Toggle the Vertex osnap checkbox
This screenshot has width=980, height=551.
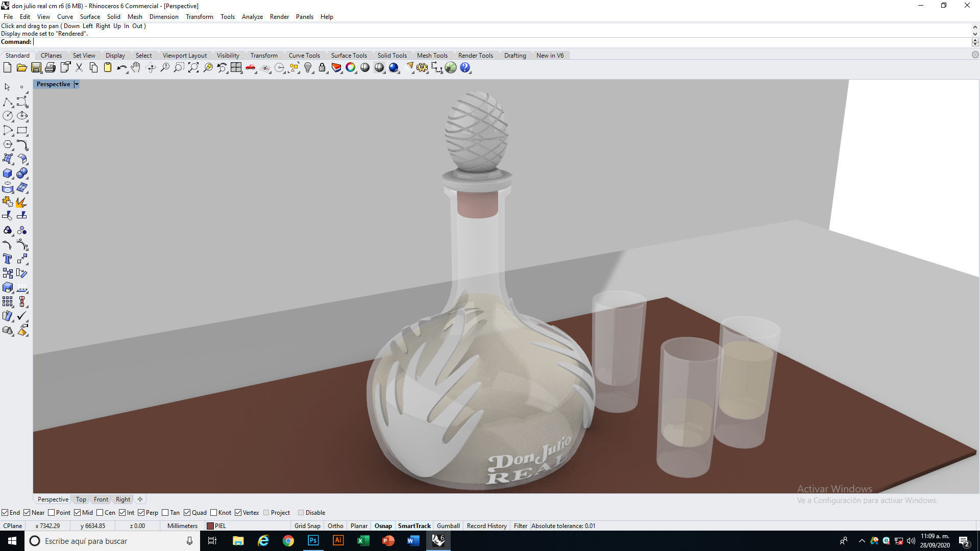click(238, 513)
